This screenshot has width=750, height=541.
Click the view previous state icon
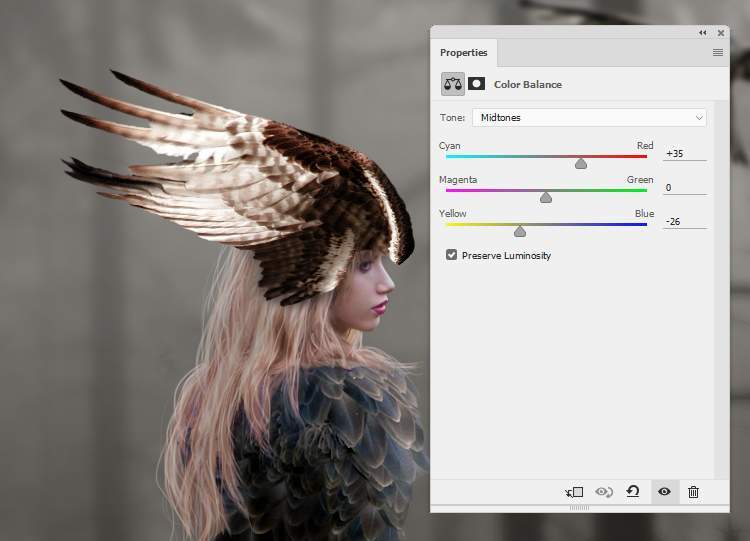(x=604, y=492)
